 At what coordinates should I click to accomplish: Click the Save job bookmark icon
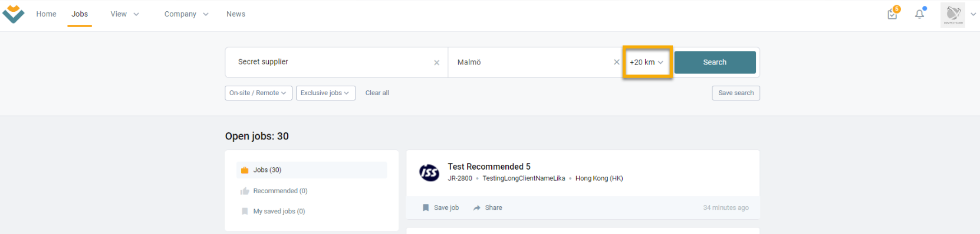(x=426, y=207)
